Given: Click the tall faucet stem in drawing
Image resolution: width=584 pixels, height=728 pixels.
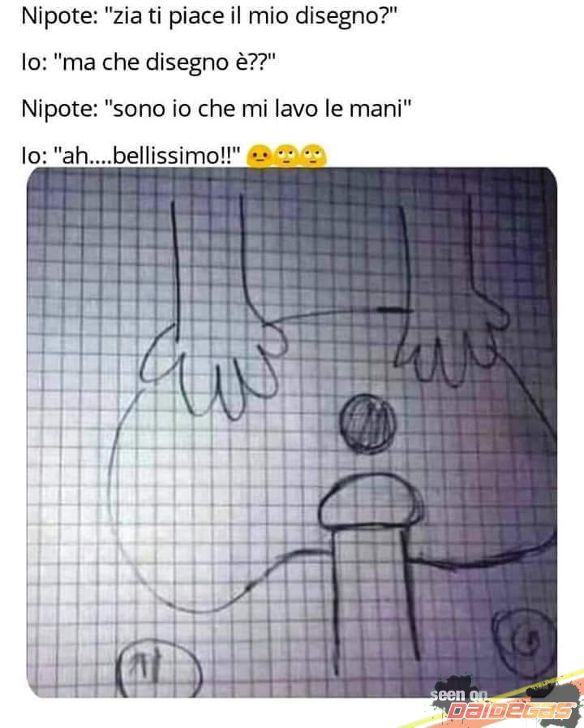Looking at the screenshot, I should point(375,599).
